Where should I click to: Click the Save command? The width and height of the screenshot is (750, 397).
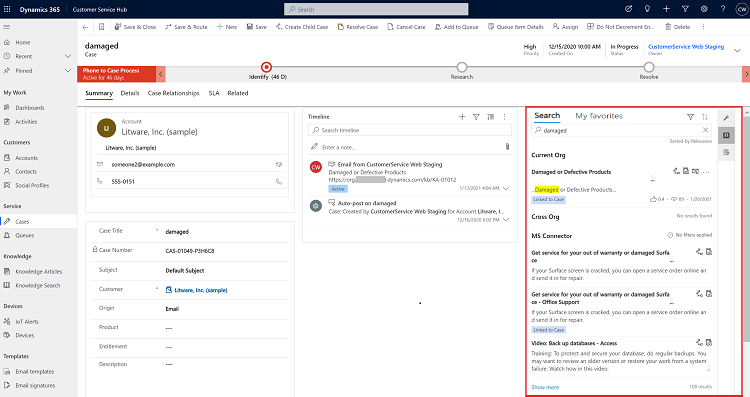click(257, 27)
